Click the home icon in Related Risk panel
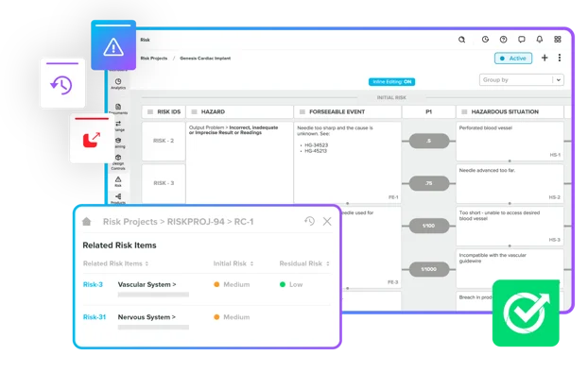The height and width of the screenshot is (372, 588). (87, 221)
